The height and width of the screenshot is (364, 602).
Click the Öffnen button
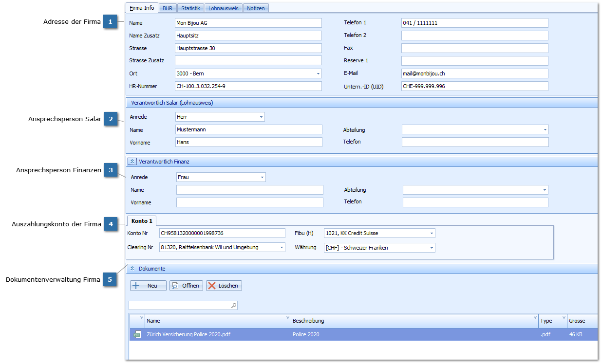coord(186,286)
